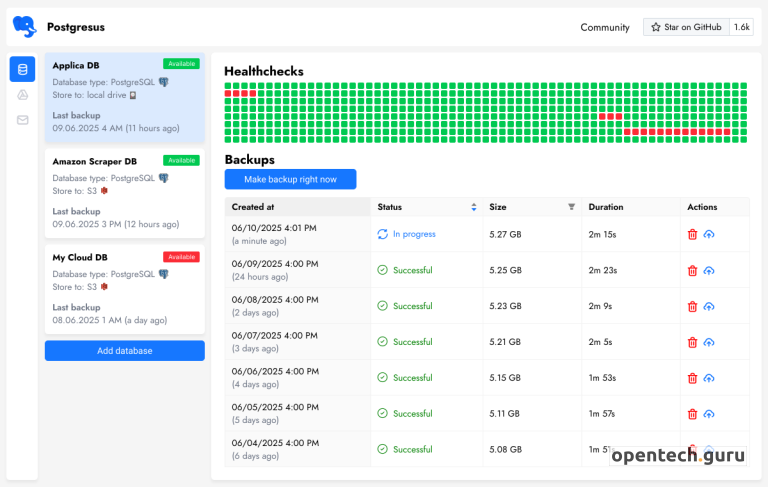Click the first green healthcheck square in top row
The height and width of the screenshot is (487, 768).
click(x=228, y=86)
